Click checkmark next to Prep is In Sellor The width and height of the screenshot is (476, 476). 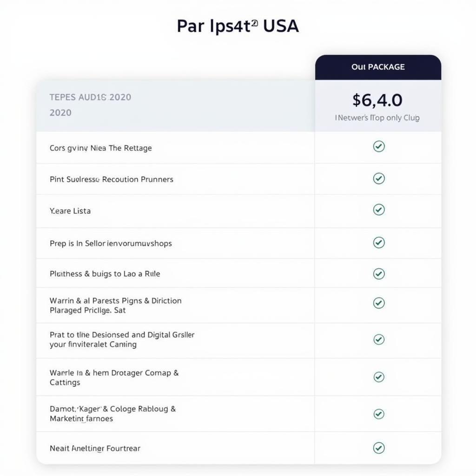[x=378, y=242]
